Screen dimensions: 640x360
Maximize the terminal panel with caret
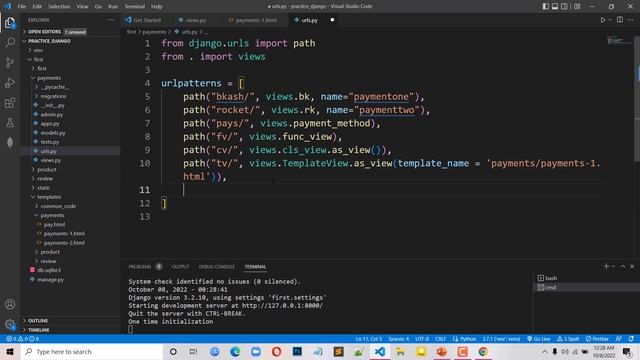pos(623,266)
